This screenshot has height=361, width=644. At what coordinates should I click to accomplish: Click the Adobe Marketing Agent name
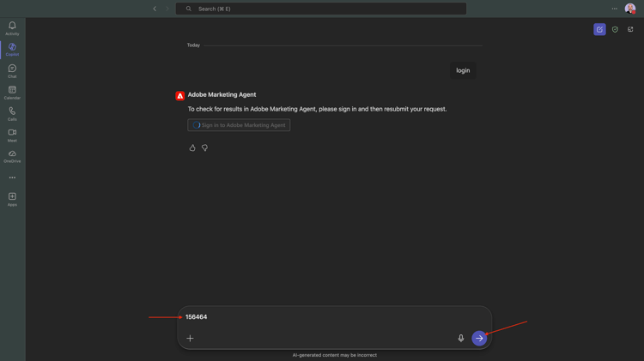point(222,95)
